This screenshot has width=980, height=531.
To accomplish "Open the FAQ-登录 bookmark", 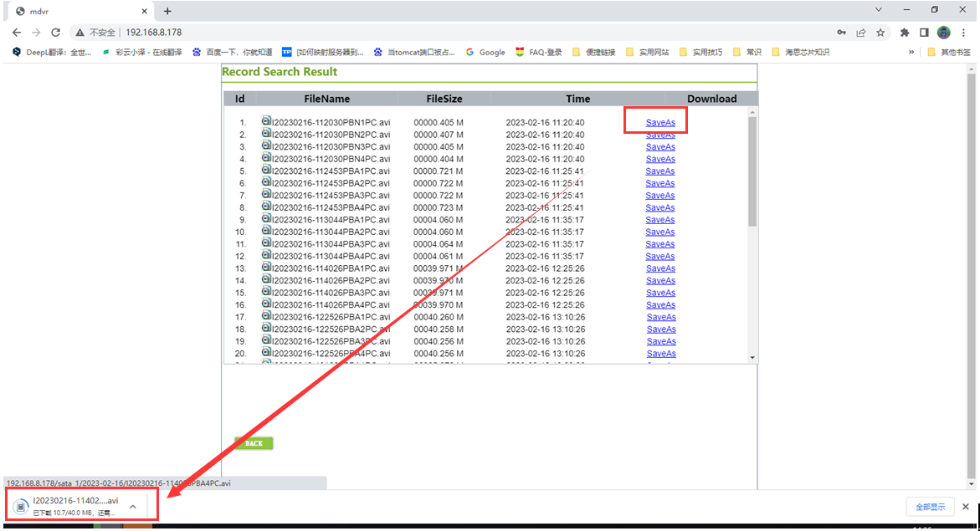I will 539,53.
